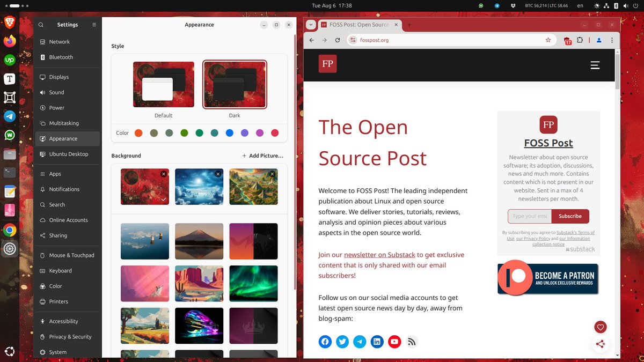Open FOSS Post Telegram social icon
This screenshot has width=644, height=362.
(x=360, y=342)
